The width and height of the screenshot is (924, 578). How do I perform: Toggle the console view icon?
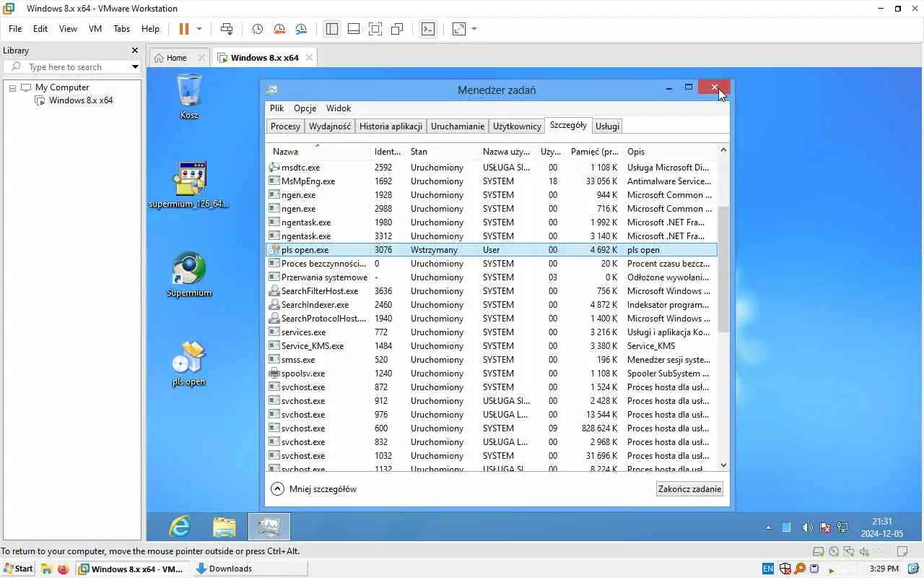point(428,29)
